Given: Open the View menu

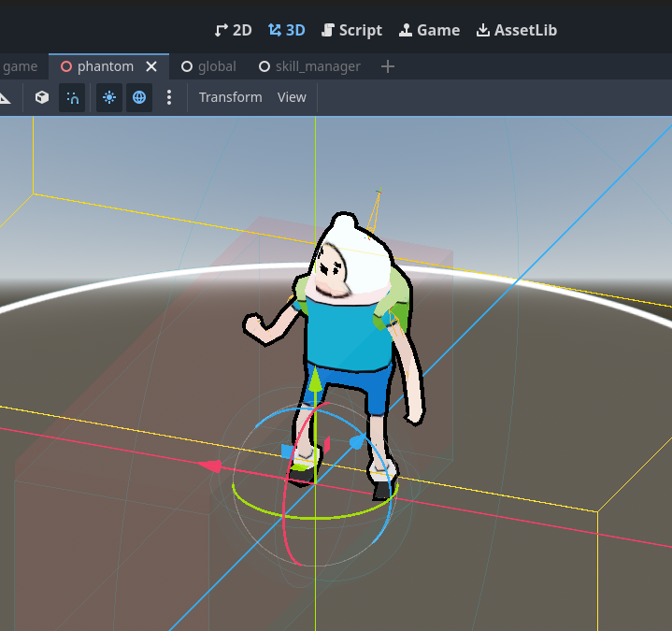Looking at the screenshot, I should (292, 98).
